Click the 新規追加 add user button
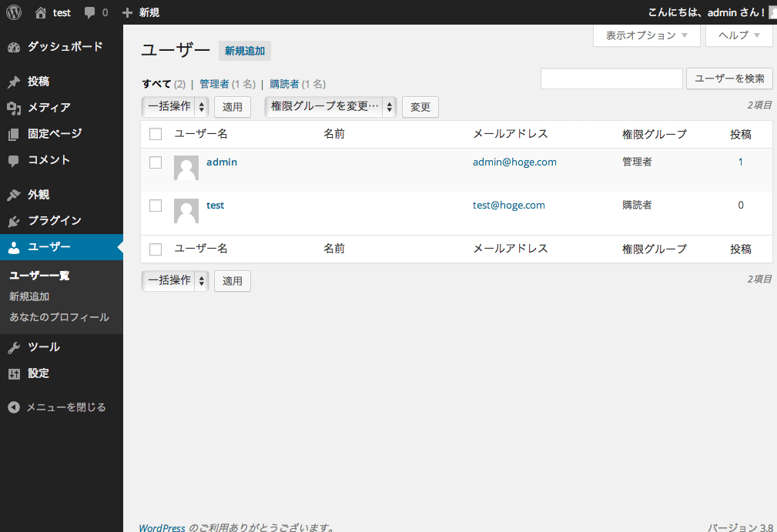The height and width of the screenshot is (532, 777). pyautogui.click(x=244, y=51)
